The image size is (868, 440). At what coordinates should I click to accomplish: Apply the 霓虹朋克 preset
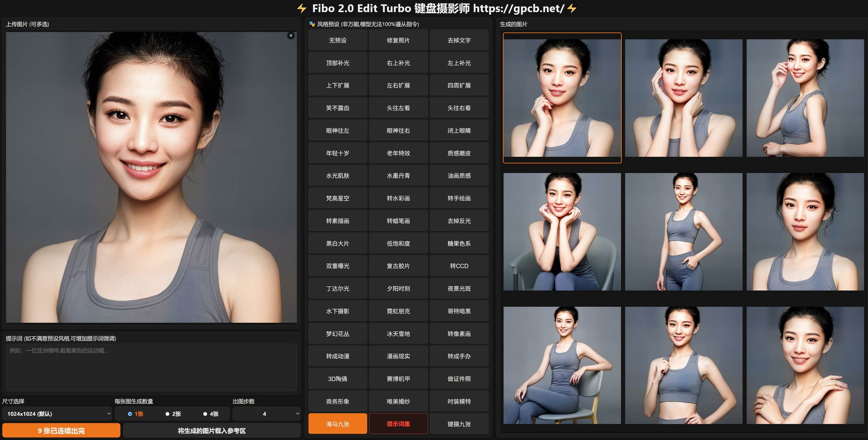tap(398, 311)
